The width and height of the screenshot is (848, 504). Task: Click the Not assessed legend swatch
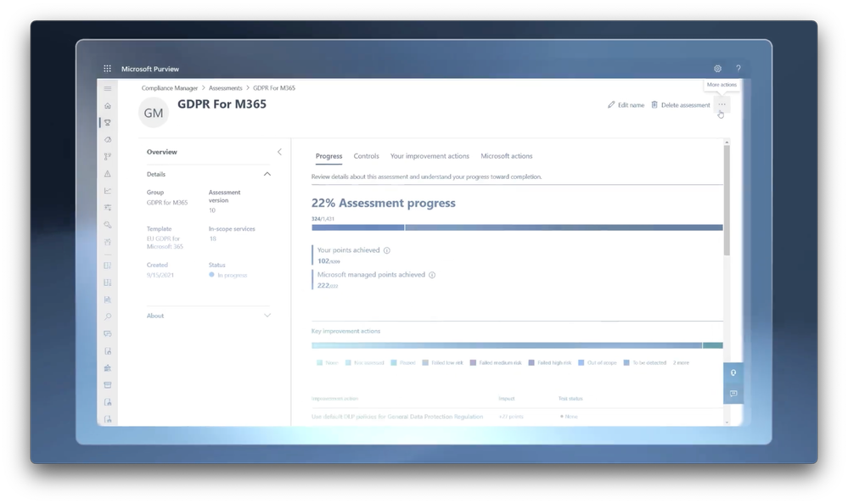click(348, 363)
